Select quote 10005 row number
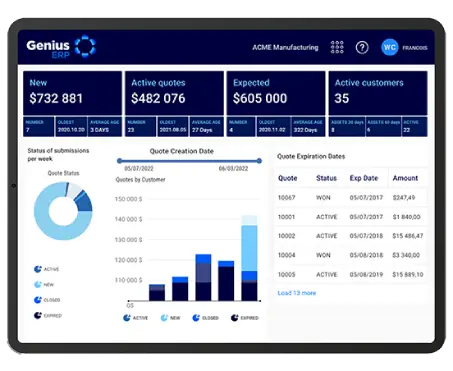 (287, 274)
